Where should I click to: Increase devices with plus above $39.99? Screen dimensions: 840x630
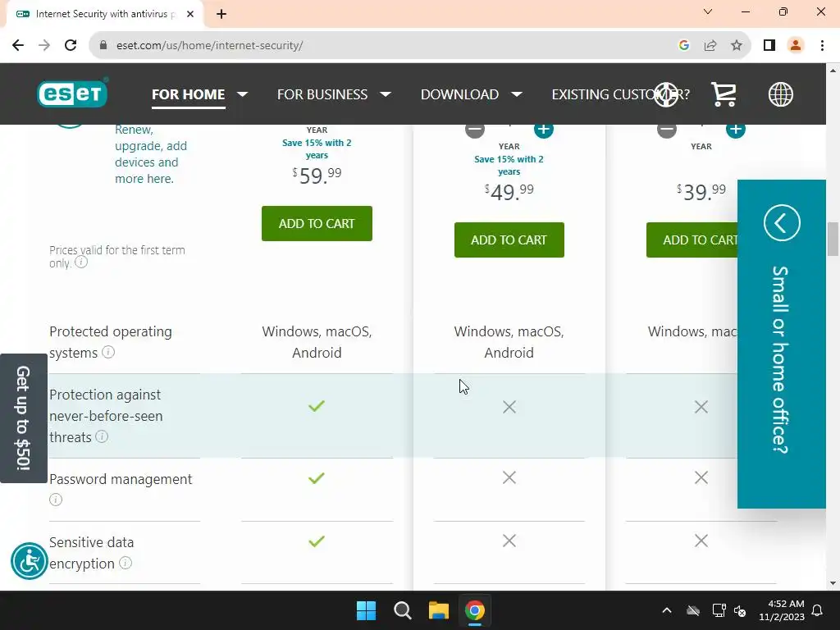[x=736, y=129]
